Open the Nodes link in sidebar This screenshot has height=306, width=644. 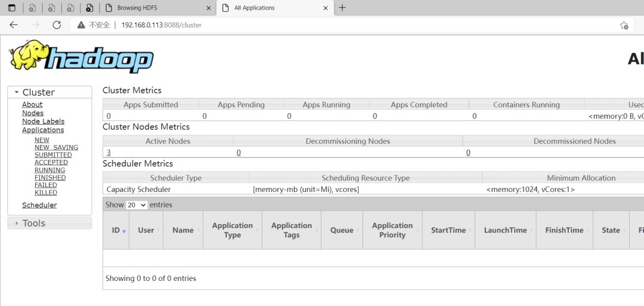coord(33,113)
